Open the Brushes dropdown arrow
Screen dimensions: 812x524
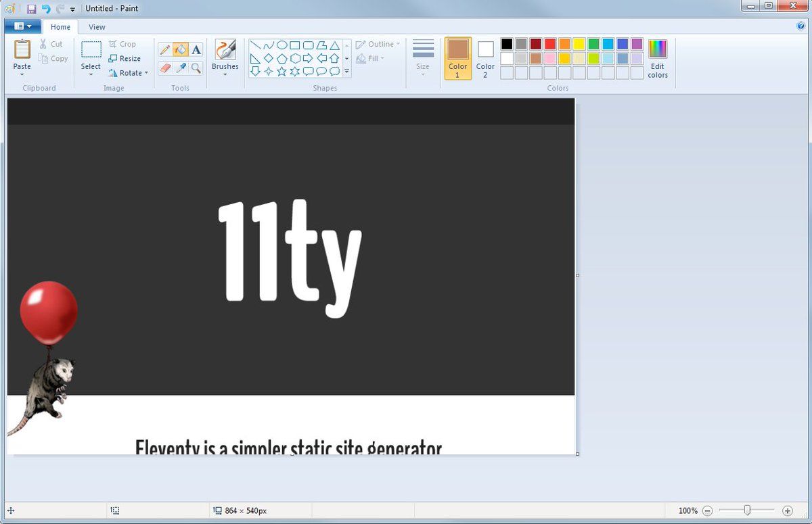coord(225,74)
